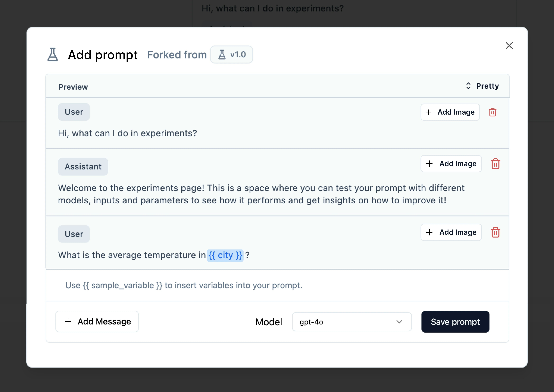Image resolution: width=554 pixels, height=392 pixels.
Task: Click the flask icon inside the v1.0 badge
Action: [x=222, y=54]
